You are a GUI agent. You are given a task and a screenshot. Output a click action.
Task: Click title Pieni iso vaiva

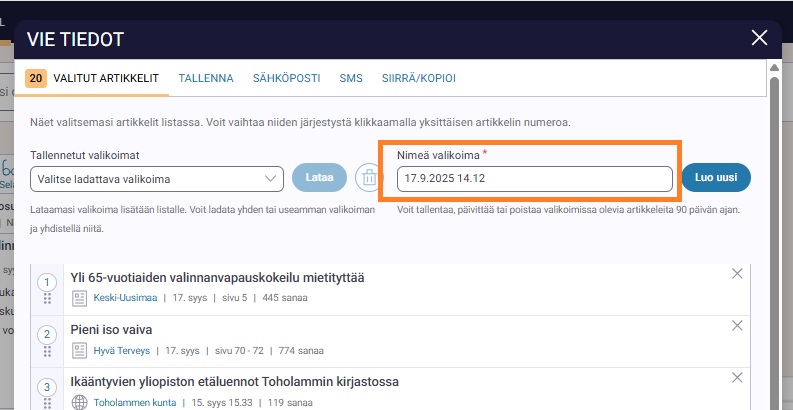pos(111,330)
